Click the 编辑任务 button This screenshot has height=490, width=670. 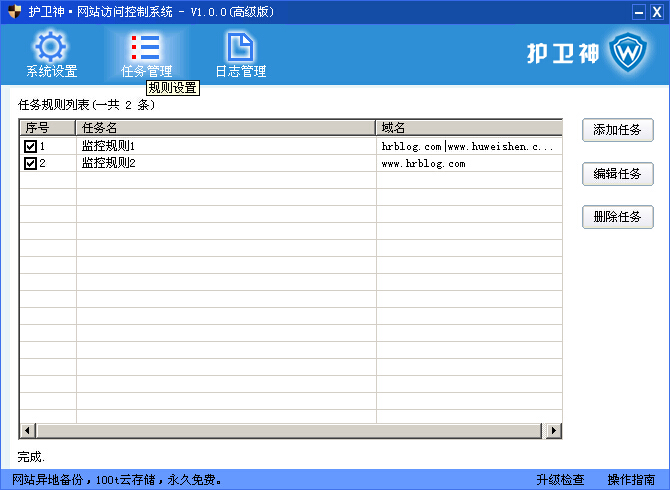pos(617,174)
